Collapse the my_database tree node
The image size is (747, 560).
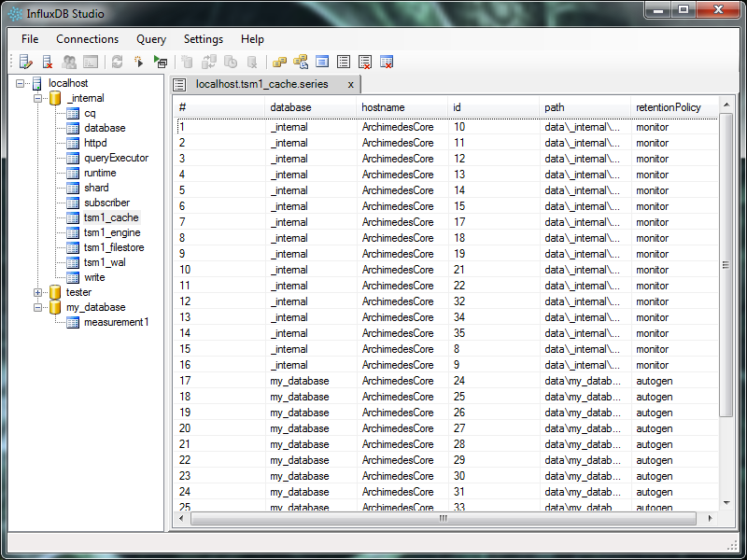37,308
